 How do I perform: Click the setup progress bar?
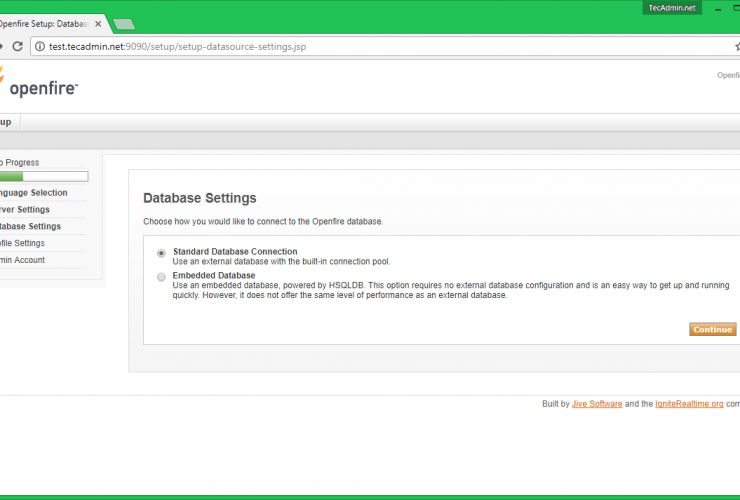(43, 177)
